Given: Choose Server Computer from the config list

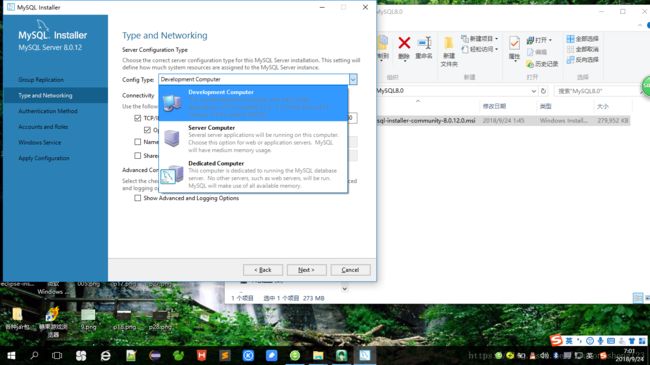Looking at the screenshot, I should (x=253, y=139).
